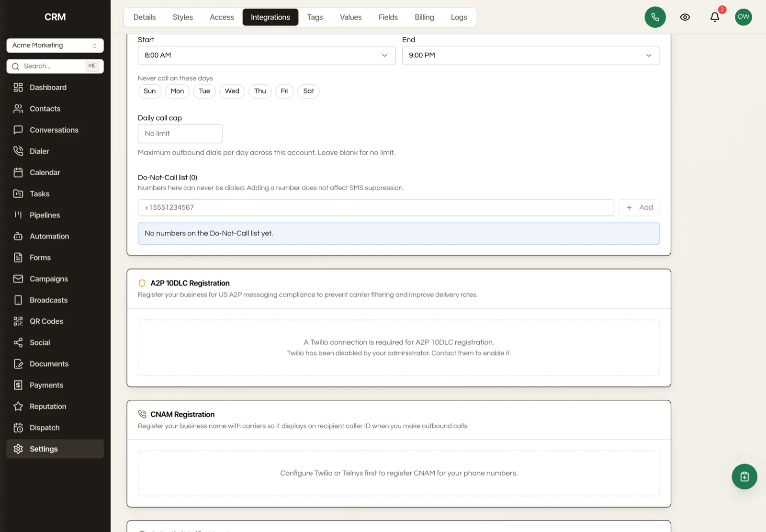This screenshot has height=532, width=766.
Task: Open the OW user avatar menu
Action: pos(743,17)
